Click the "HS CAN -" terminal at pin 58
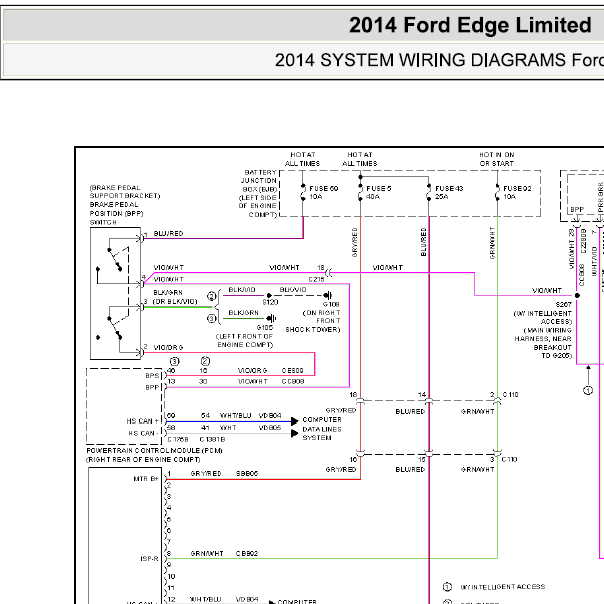This screenshot has height=604, width=604. [143, 433]
